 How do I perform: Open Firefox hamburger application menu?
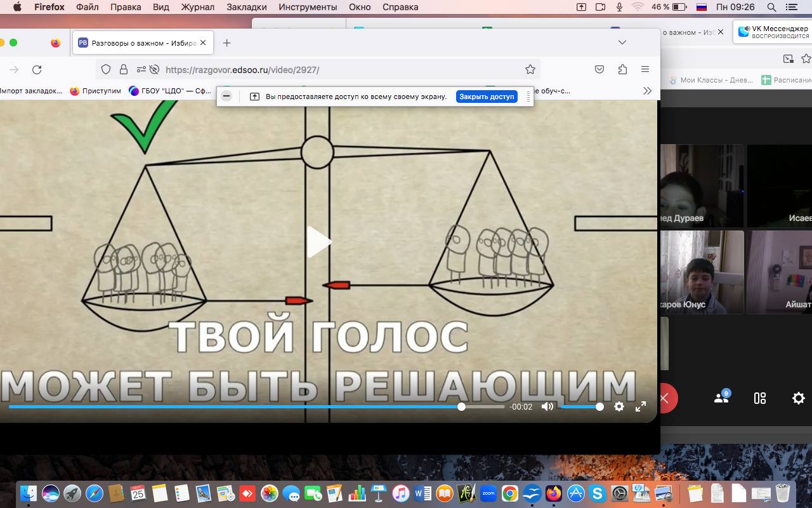click(645, 70)
